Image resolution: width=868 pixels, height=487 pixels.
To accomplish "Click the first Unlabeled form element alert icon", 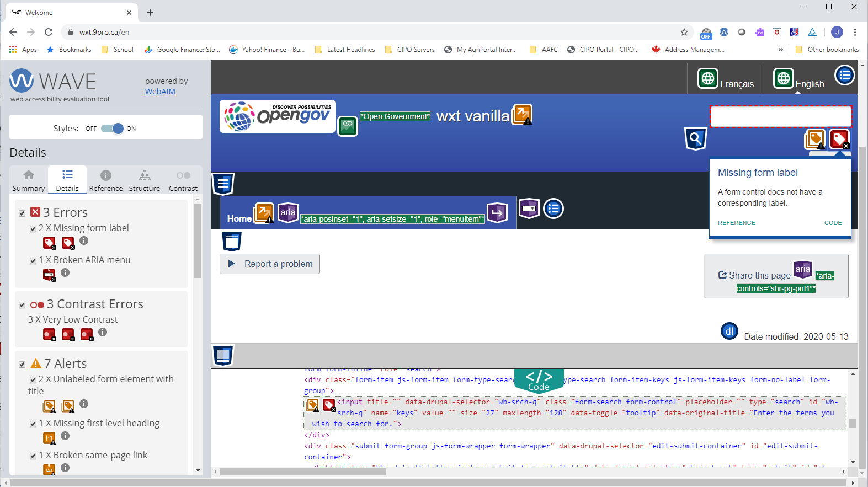I will (x=50, y=406).
